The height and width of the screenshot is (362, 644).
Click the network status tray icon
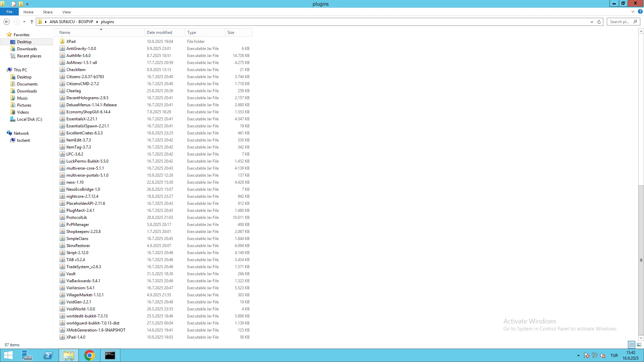(595, 356)
